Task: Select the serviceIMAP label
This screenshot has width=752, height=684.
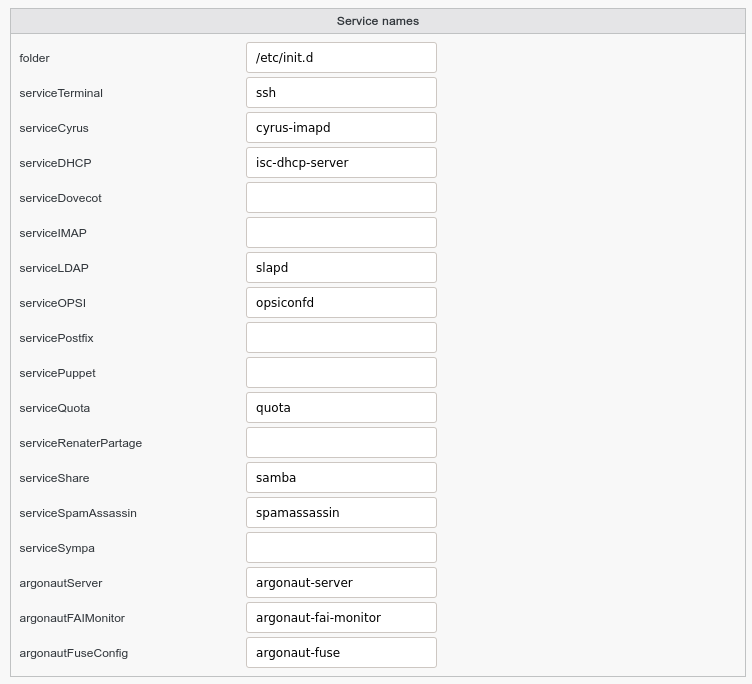Action: [53, 233]
